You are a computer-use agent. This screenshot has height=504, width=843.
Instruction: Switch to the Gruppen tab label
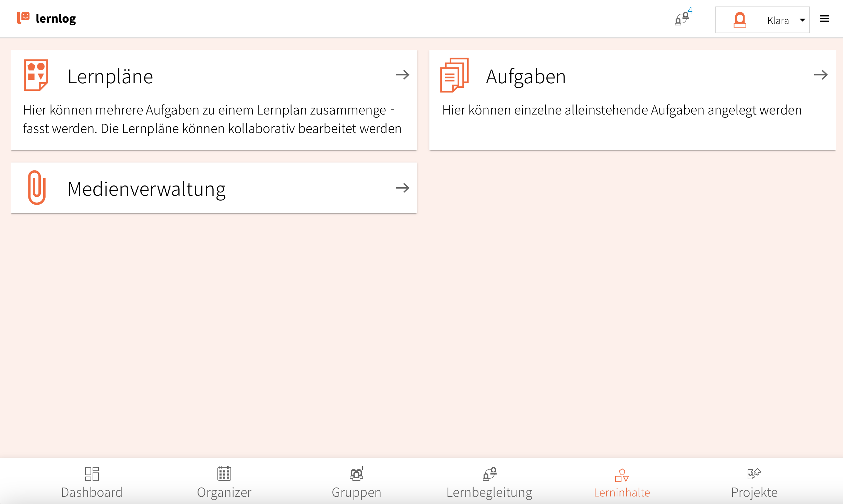point(356,492)
